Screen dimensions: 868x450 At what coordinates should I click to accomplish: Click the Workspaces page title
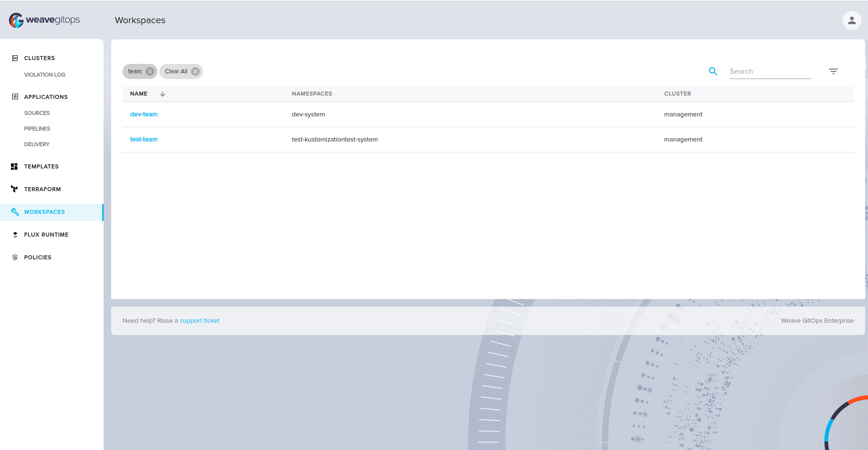coord(140,20)
